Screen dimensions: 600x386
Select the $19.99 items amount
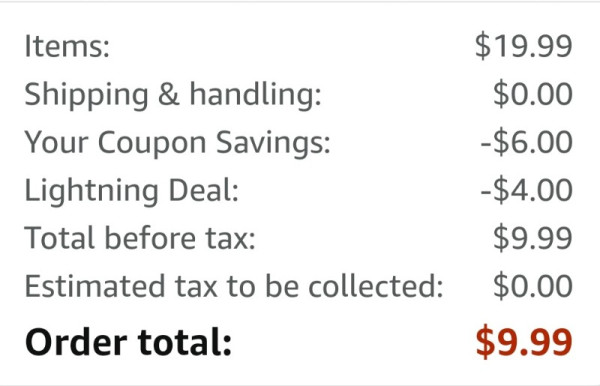523,46
